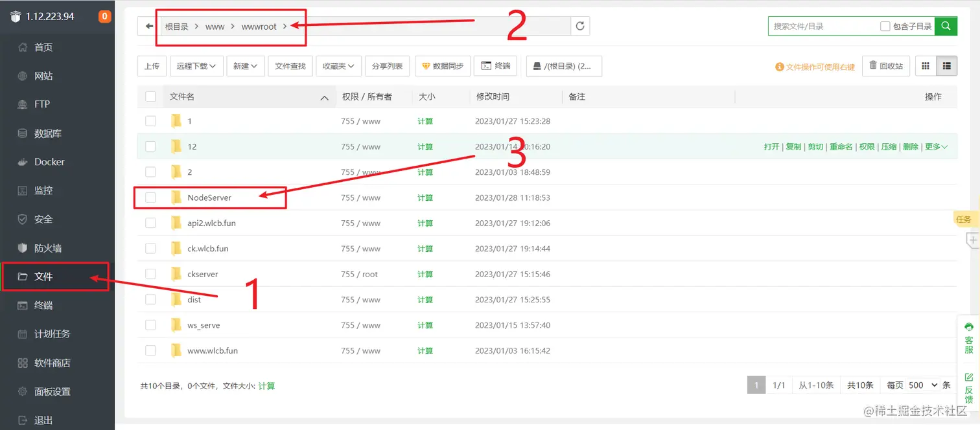This screenshot has width=980, height=430.
Task: Tick the checkbox for folder 1
Action: tap(150, 121)
